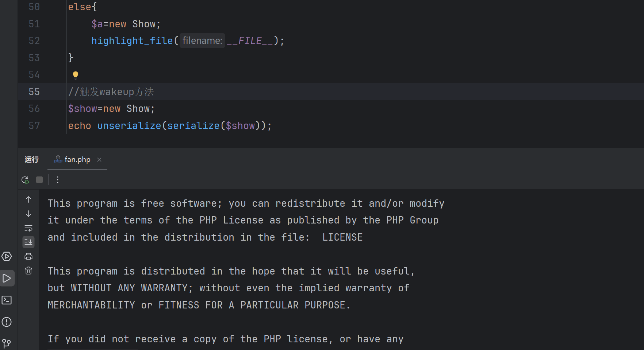Click the highlight_file function name
644x350 pixels.
coord(132,41)
